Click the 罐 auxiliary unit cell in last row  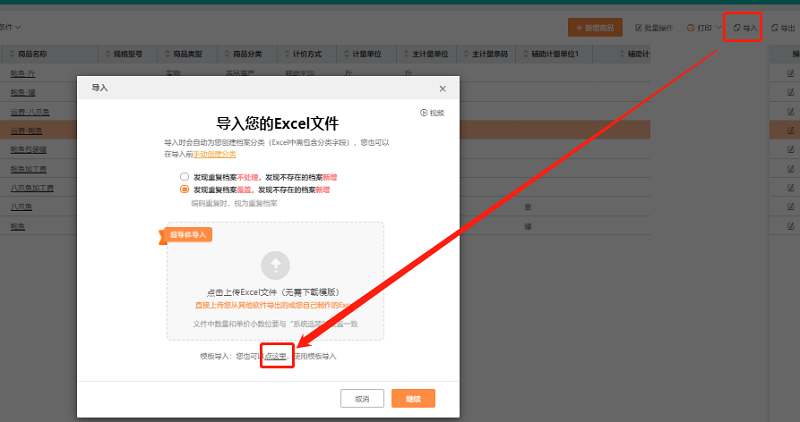point(528,226)
